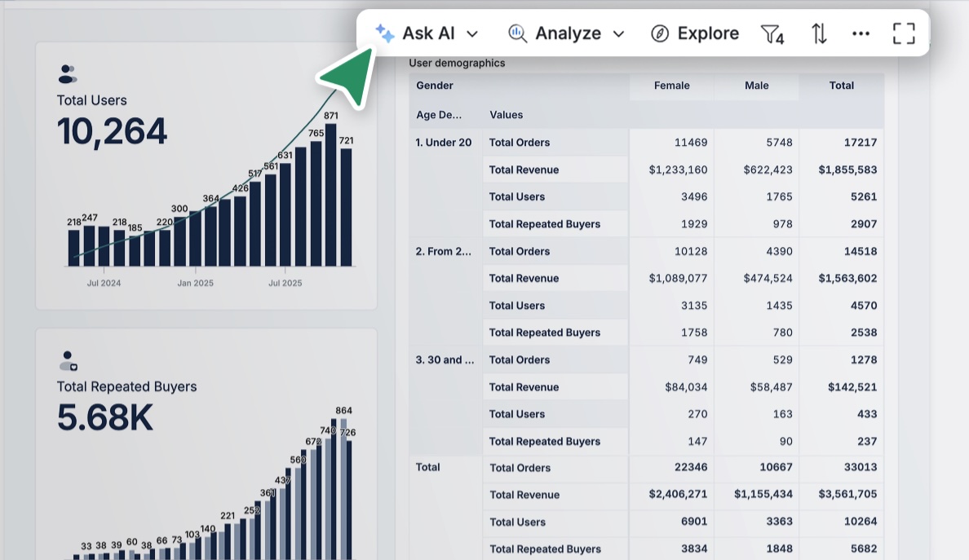Click the buyer icon on Total Repeated Buyers card
Image resolution: width=969 pixels, height=560 pixels.
pos(68,361)
